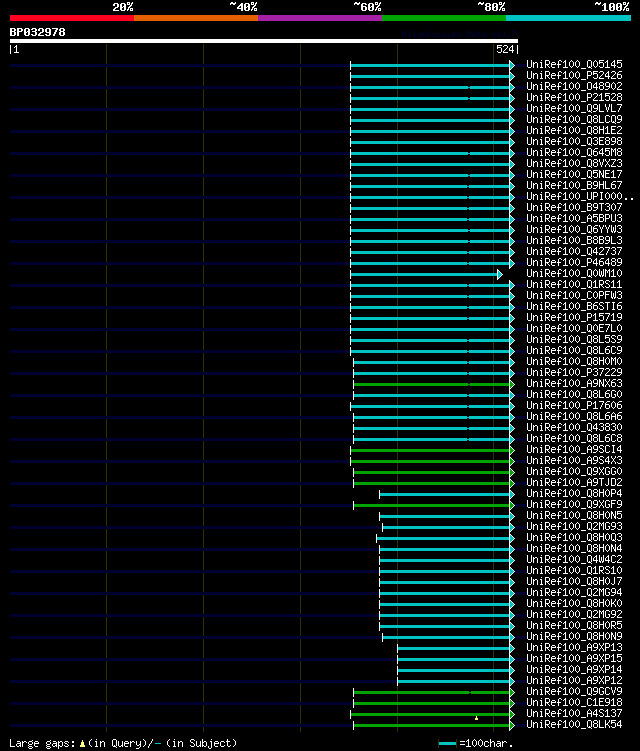Click the UniRef100_Q8L5S9 label
The image size is (640, 751).
coord(574,340)
